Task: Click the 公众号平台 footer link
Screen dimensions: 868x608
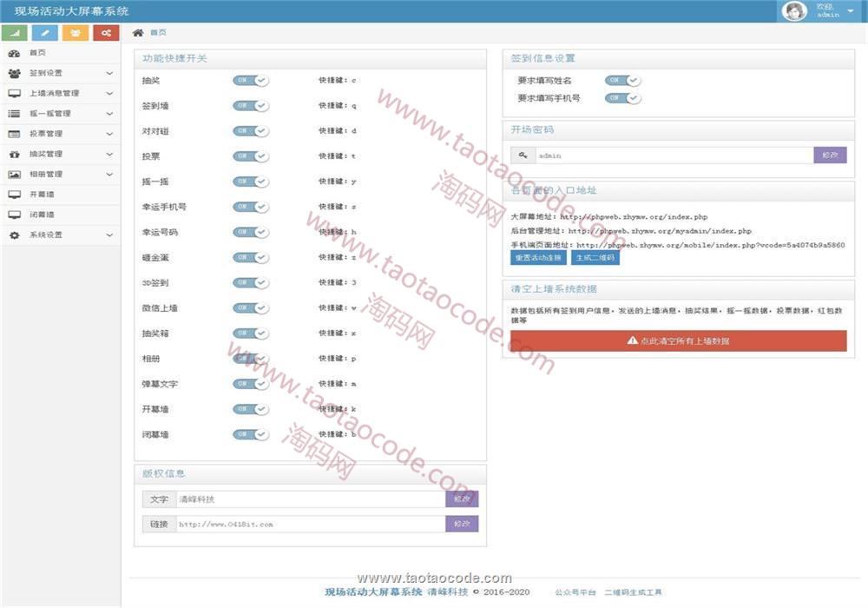Action: coord(575,592)
